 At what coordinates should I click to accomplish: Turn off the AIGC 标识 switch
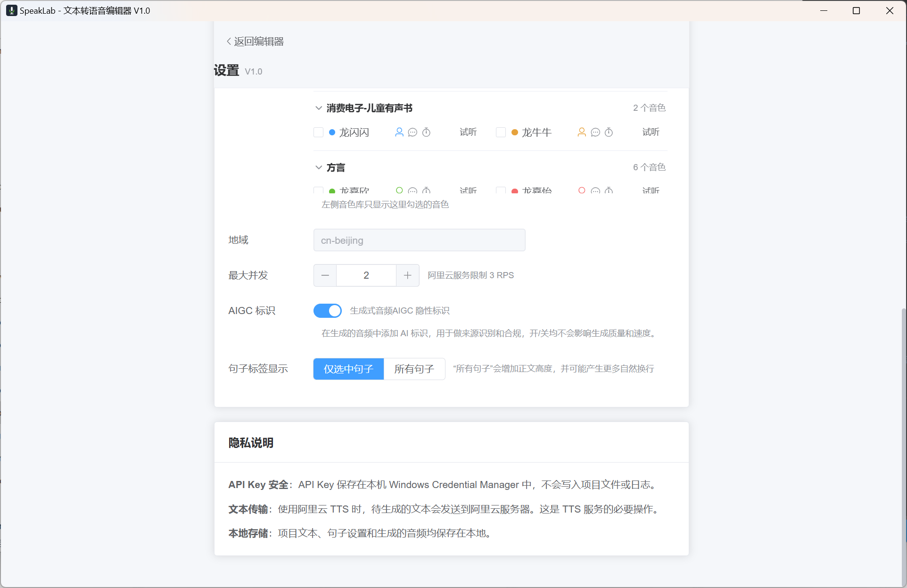point(328,311)
